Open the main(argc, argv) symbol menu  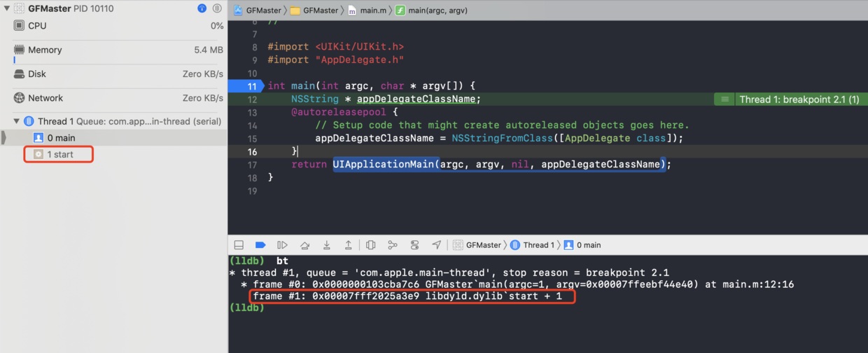pos(431,11)
